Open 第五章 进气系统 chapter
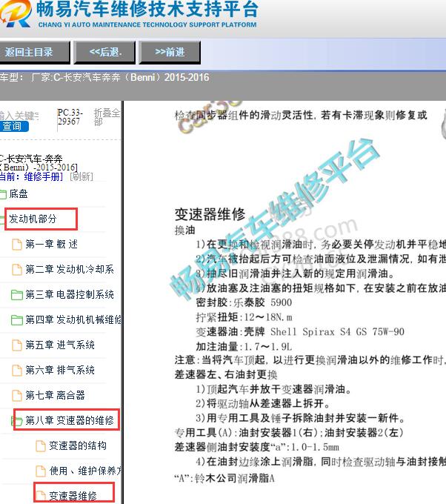Screen dimensions: 446x504 coord(60,345)
